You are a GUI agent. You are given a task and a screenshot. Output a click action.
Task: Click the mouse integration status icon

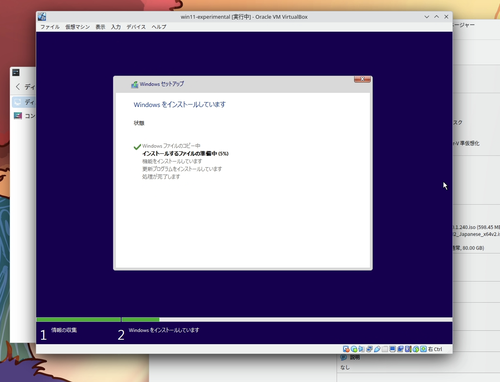coord(416,349)
